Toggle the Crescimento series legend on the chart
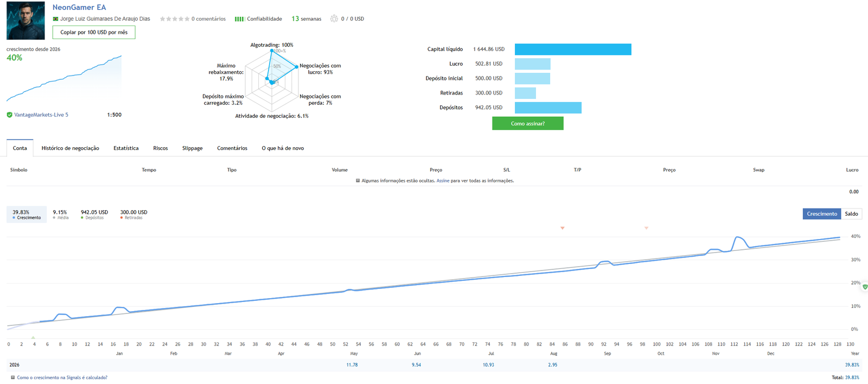The width and height of the screenshot is (868, 384). pos(27,215)
